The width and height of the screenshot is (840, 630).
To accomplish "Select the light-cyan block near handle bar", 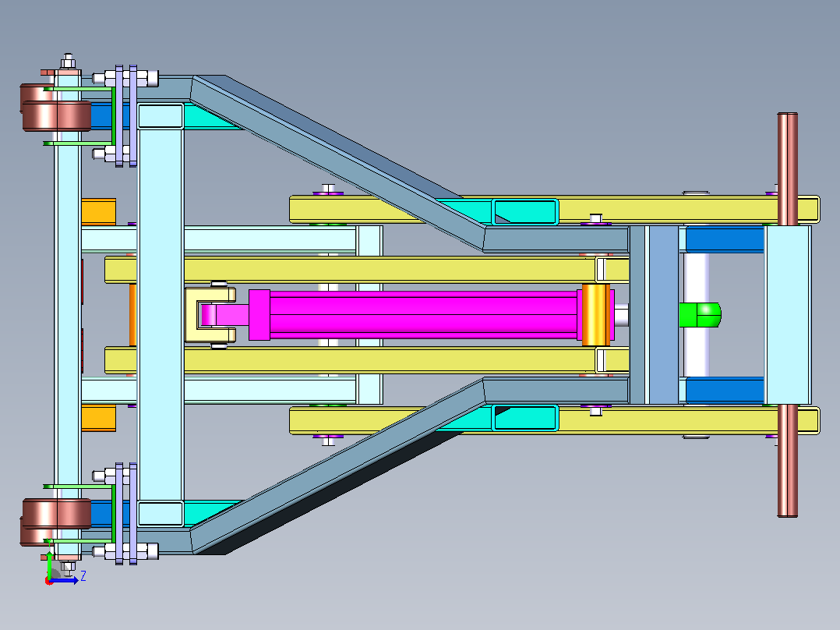I will pyautogui.click(x=788, y=315).
